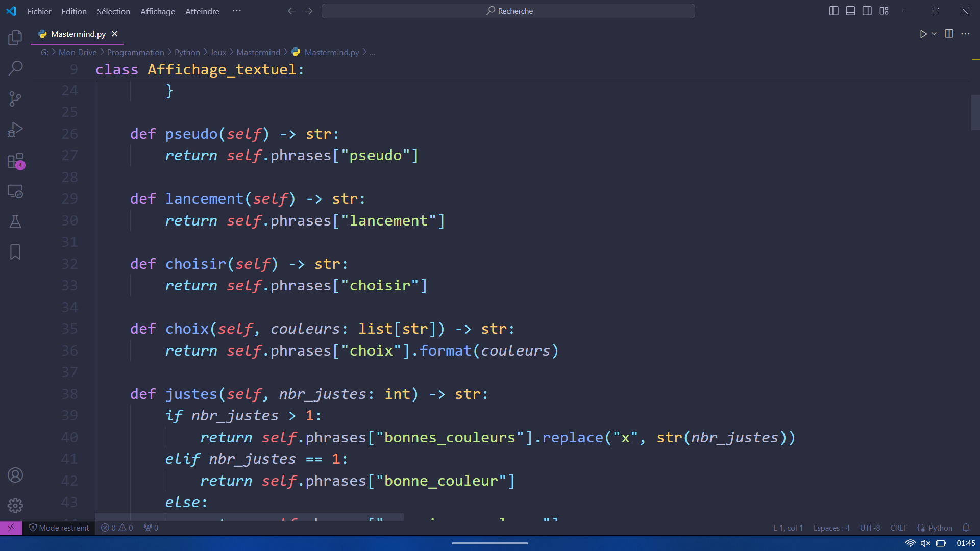The width and height of the screenshot is (980, 551).
Task: Click the run button to execute Mastermind.py
Action: pos(923,34)
